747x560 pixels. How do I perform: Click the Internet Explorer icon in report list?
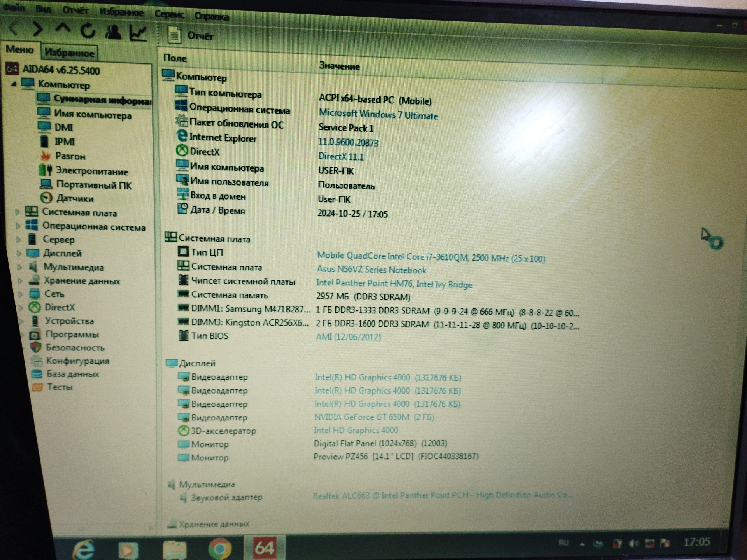182,136
